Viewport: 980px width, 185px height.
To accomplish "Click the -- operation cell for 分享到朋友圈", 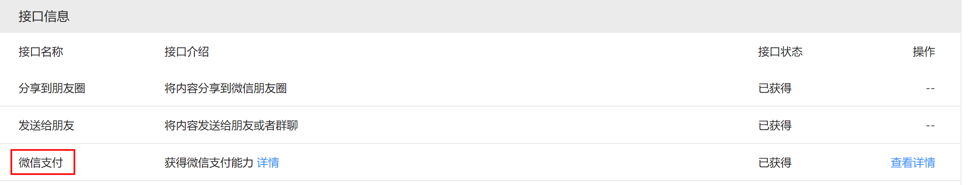I will [x=930, y=88].
